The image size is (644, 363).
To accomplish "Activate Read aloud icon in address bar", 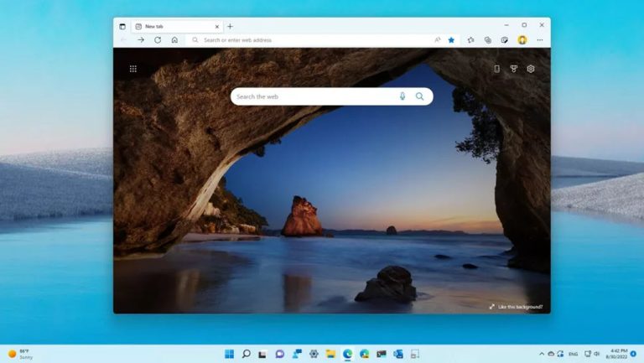I will pyautogui.click(x=438, y=40).
